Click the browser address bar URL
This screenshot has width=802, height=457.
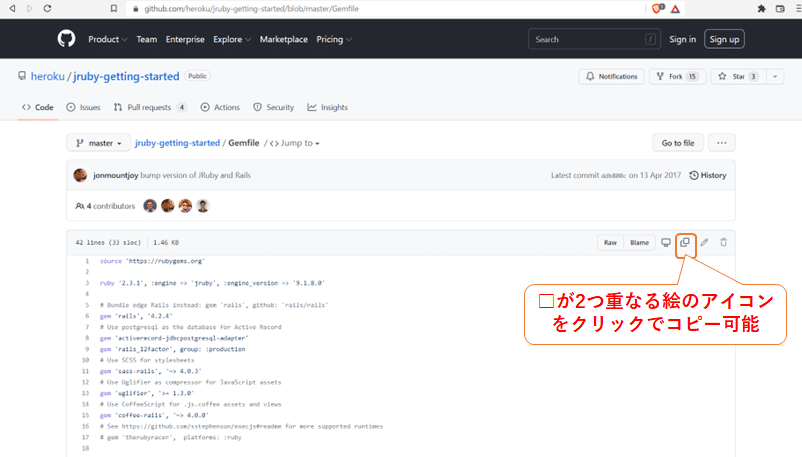tap(251, 9)
